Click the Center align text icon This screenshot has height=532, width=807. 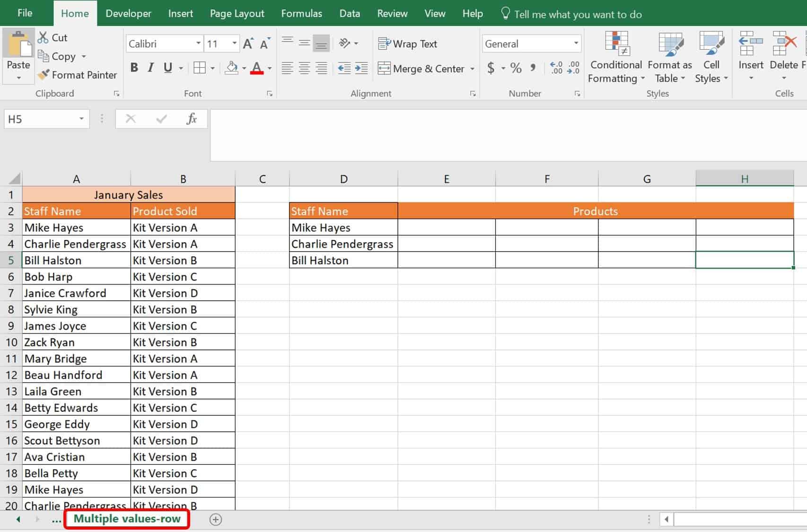(x=304, y=69)
